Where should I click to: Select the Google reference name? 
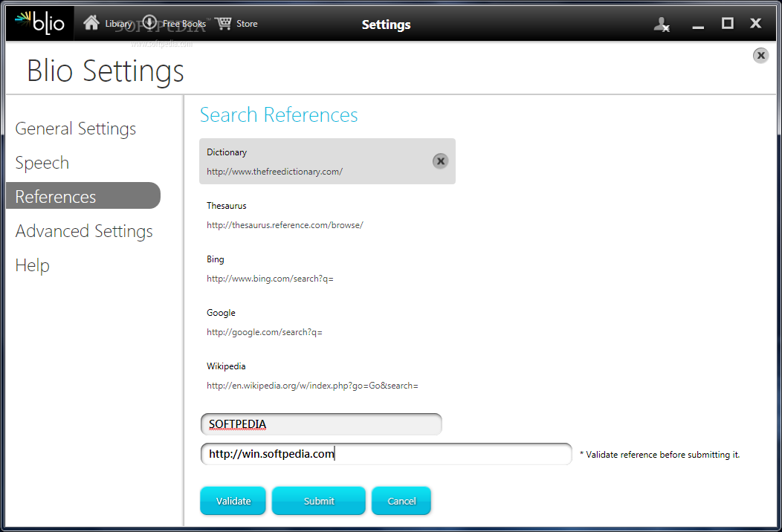tap(221, 313)
